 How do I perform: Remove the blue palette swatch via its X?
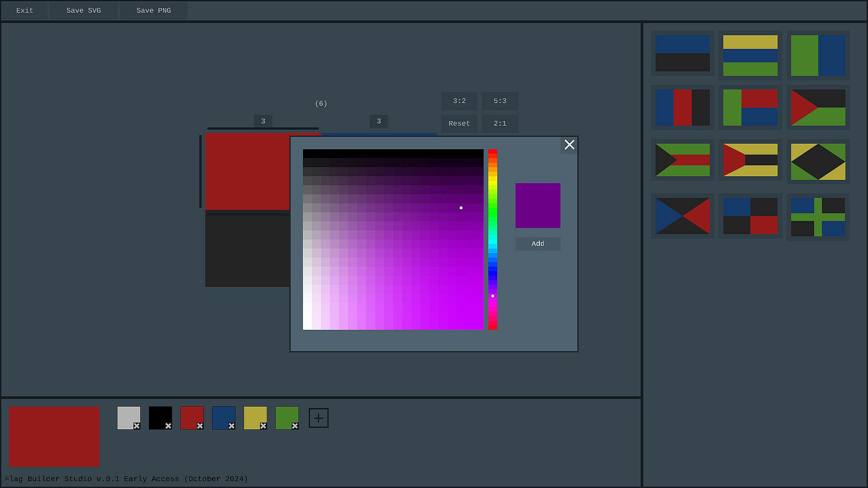tap(231, 426)
